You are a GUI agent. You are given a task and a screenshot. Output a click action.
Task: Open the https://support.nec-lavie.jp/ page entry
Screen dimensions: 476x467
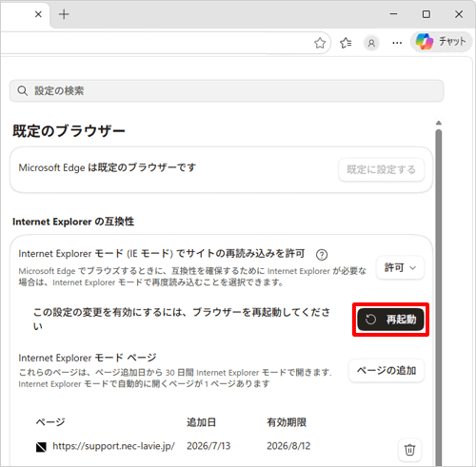pyautogui.click(x=113, y=446)
